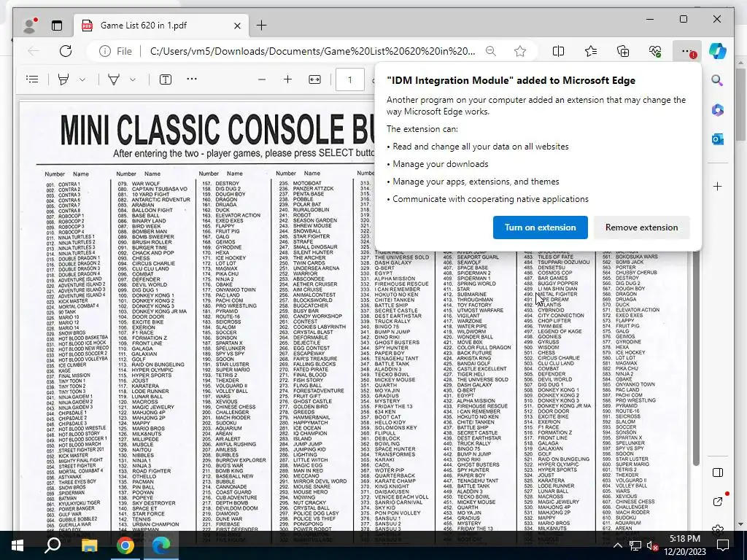Click the profile avatar icon
Image resolution: width=747 pixels, height=560 pixels.
tap(30, 26)
